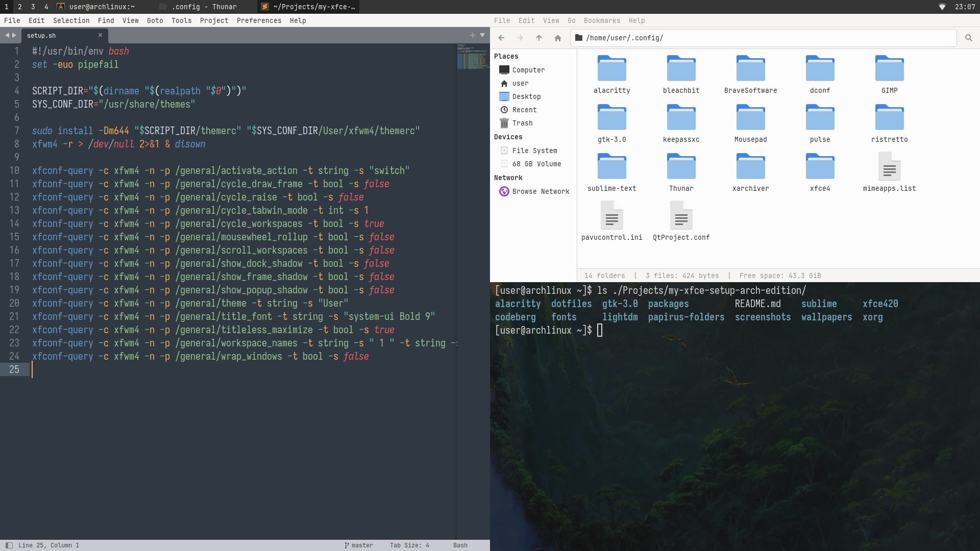Open the Preferences menu in Sublime

pos(259,20)
